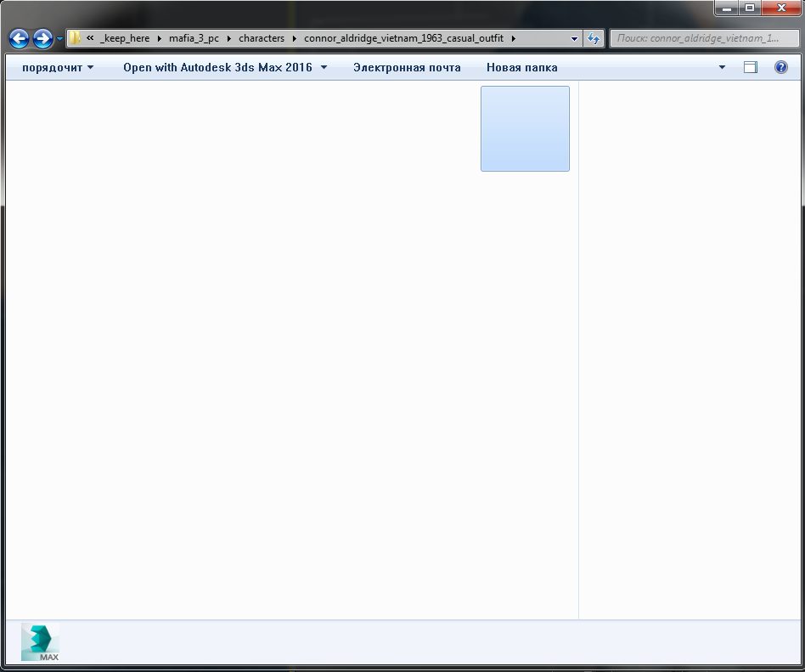Viewport: 805px width, 672px height.
Task: Refresh the folder with the refresh icon
Action: tap(594, 38)
